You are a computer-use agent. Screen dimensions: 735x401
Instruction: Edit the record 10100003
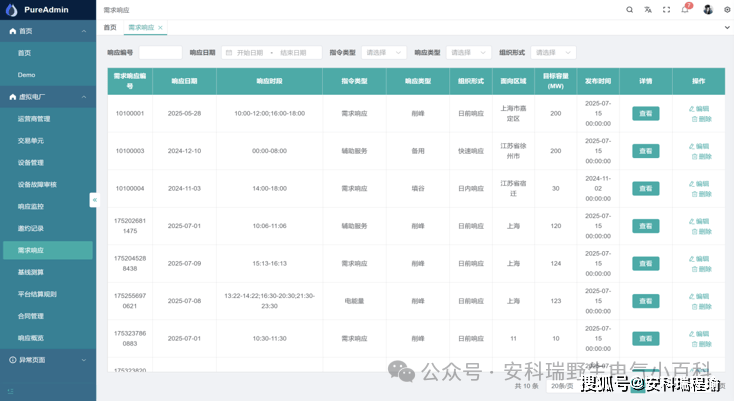[699, 146]
